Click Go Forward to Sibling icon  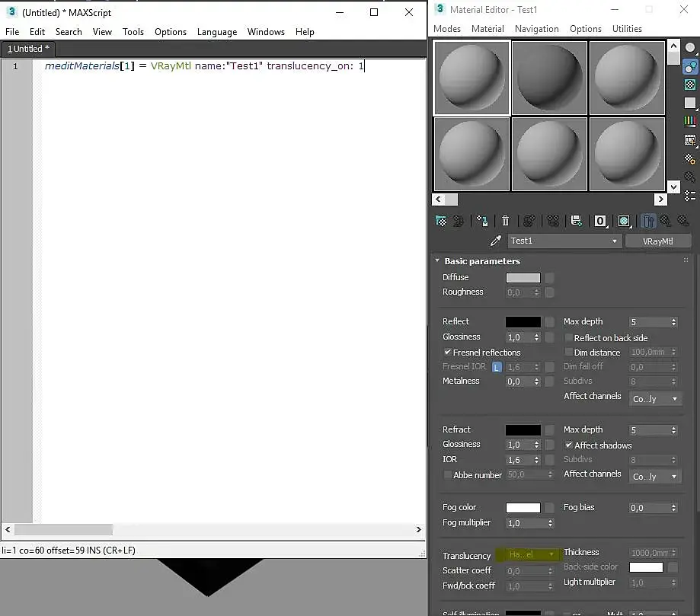coord(682,221)
